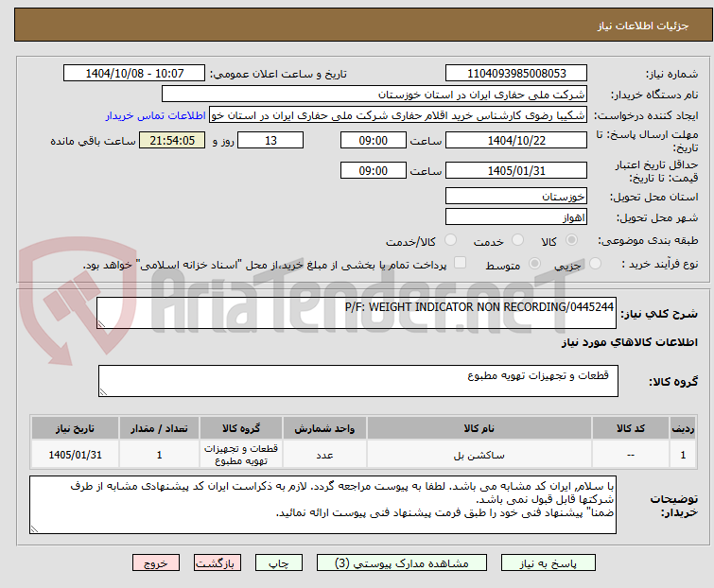714x588 pixels.
Task: Click the خروج exit button
Action: pyautogui.click(x=156, y=563)
